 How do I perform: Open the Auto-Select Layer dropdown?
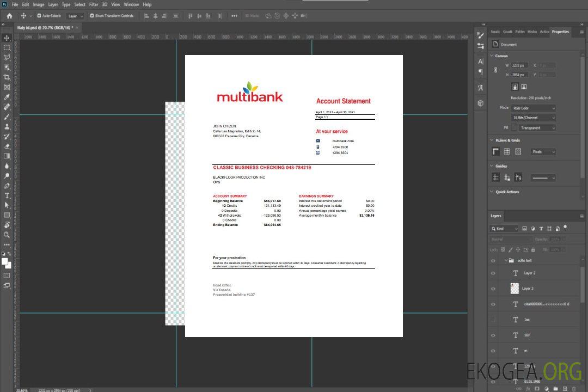[75, 16]
